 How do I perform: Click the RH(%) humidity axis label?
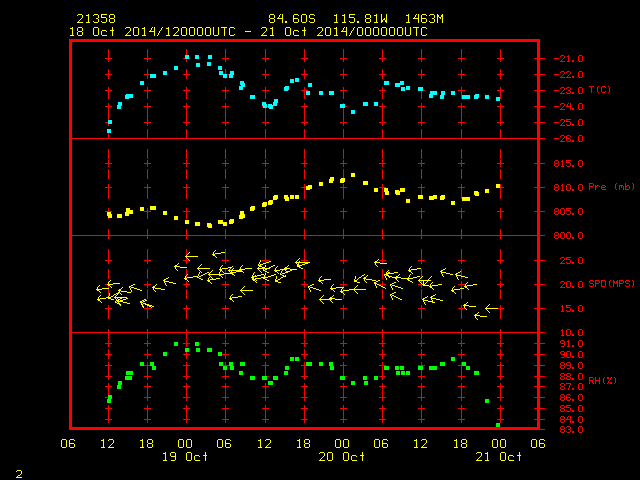(602, 380)
